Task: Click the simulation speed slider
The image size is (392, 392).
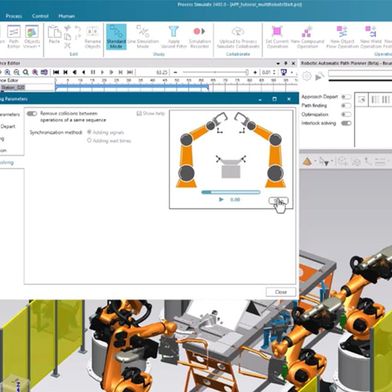Action: (215, 72)
